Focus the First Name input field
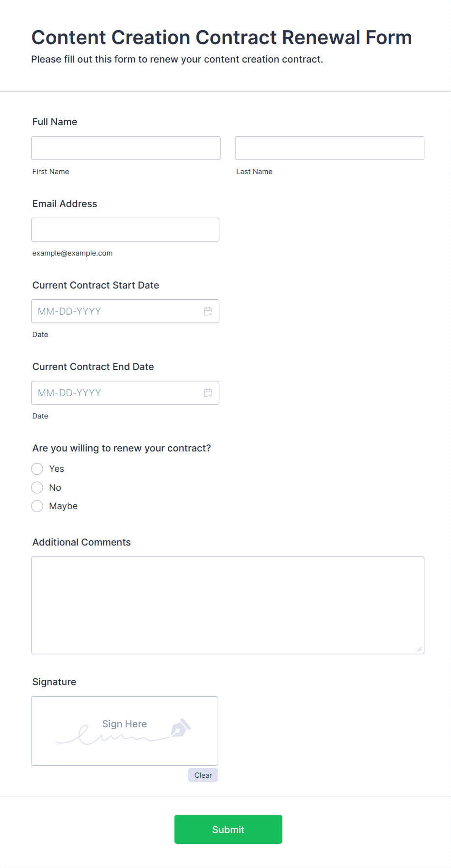Viewport: 451px width, 868px height. (126, 148)
